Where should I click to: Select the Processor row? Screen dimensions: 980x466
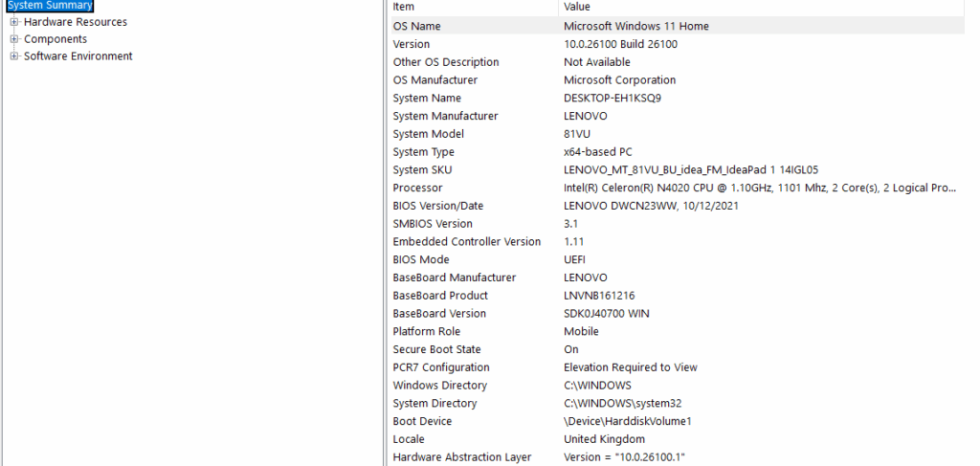(x=677, y=188)
